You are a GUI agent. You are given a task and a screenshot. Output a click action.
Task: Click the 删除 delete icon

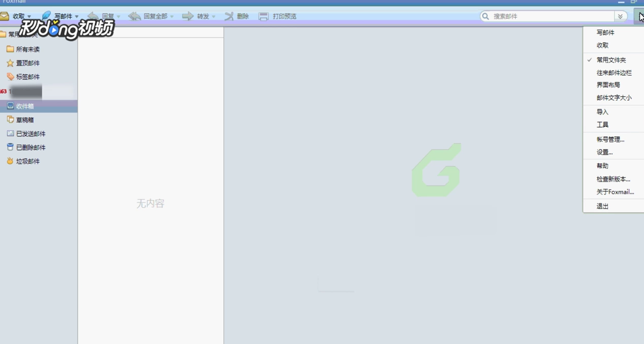pos(229,16)
